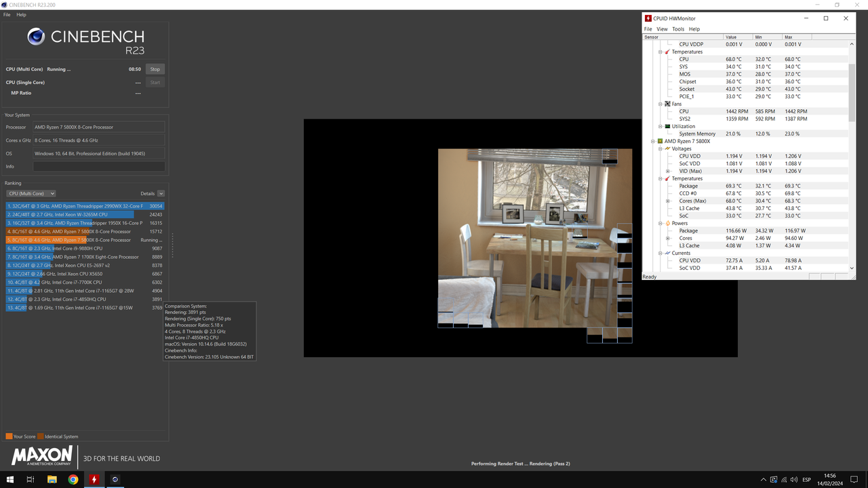Switch to HWMonitor via its red taskbar icon
Image resolution: width=868 pixels, height=488 pixels.
click(94, 479)
